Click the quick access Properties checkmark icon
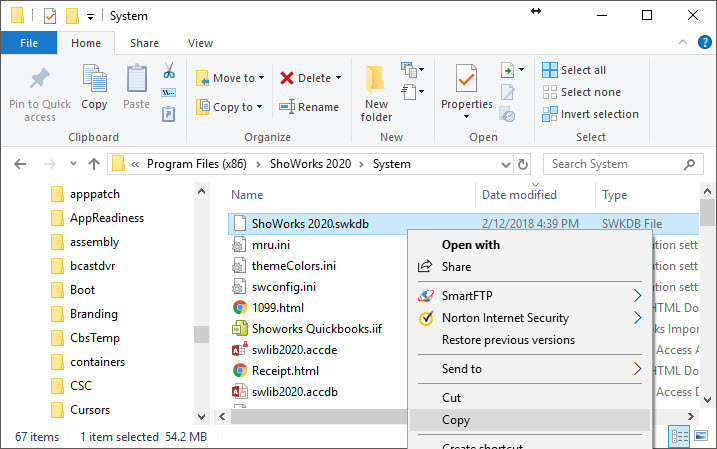The height and width of the screenshot is (449, 717). coord(49,16)
